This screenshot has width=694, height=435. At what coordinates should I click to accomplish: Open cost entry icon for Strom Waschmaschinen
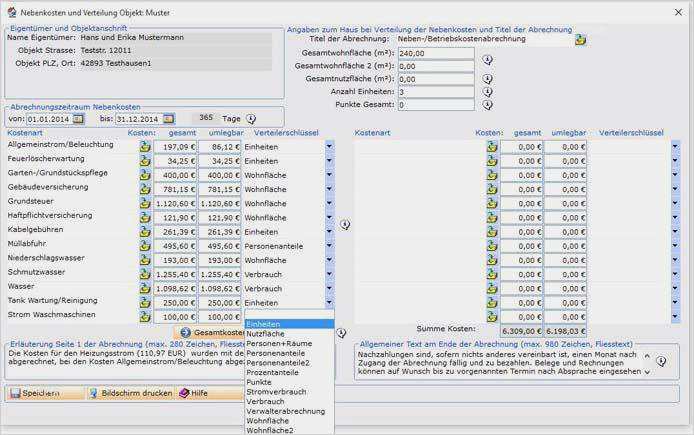pos(145,317)
